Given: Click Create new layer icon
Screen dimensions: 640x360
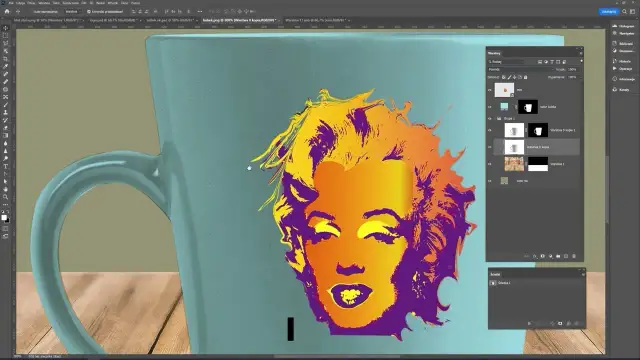Looking at the screenshot, I should pos(566,256).
